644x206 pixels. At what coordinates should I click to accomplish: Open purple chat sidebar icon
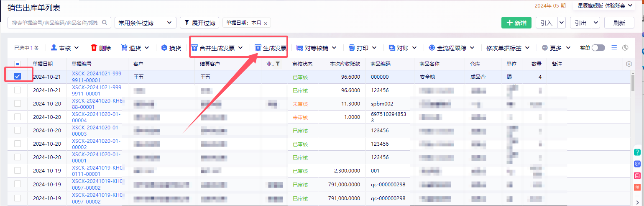pyautogui.click(x=637, y=164)
